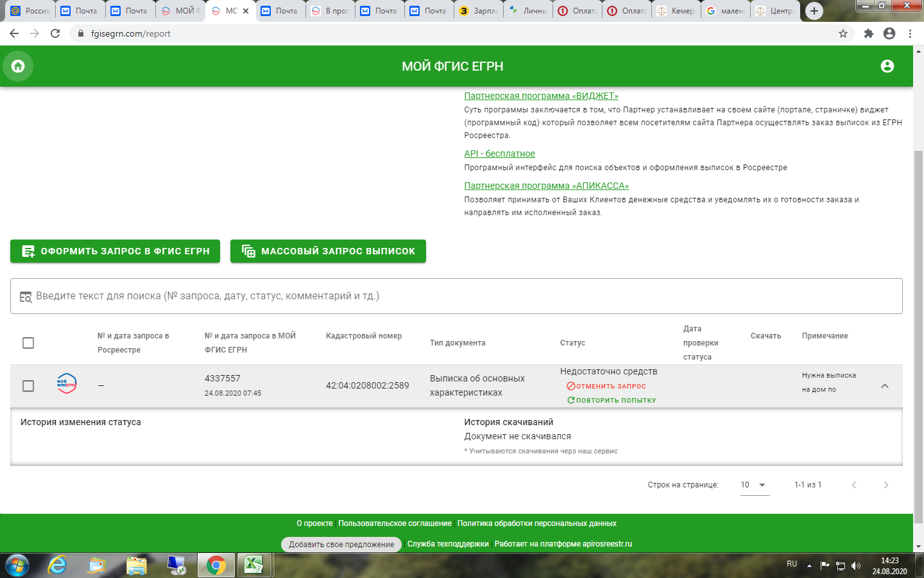Bookmark this page with star icon

coord(843,33)
